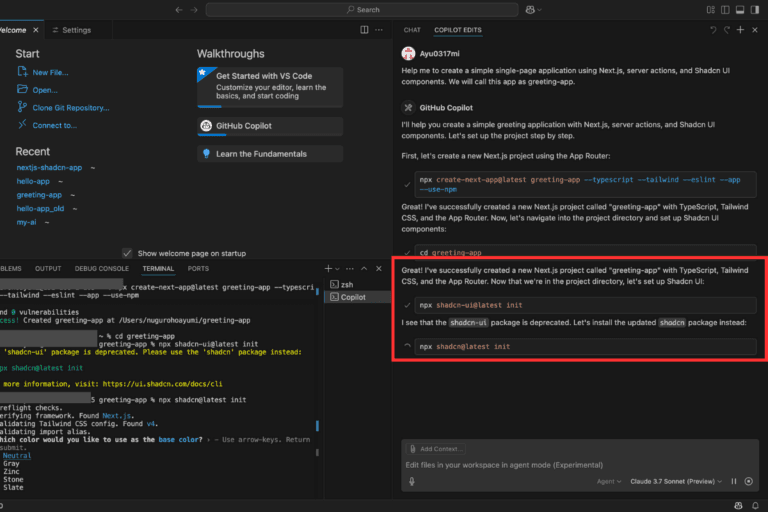Open the DEBUG CONSOLE tab
Image resolution: width=768 pixels, height=512 pixels.
[x=100, y=268]
